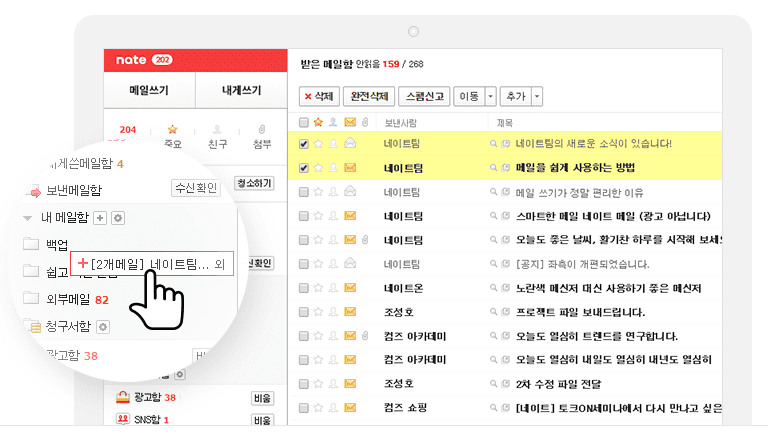Click paperclip icon on '오늘도 열심히 트렌드를 연구합니다.' row
Image resolution: width=768 pixels, height=442 pixels.
point(365,336)
